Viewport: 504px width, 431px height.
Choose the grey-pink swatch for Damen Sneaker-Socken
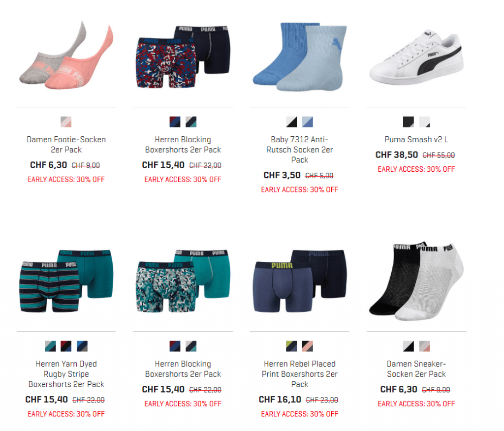424,346
